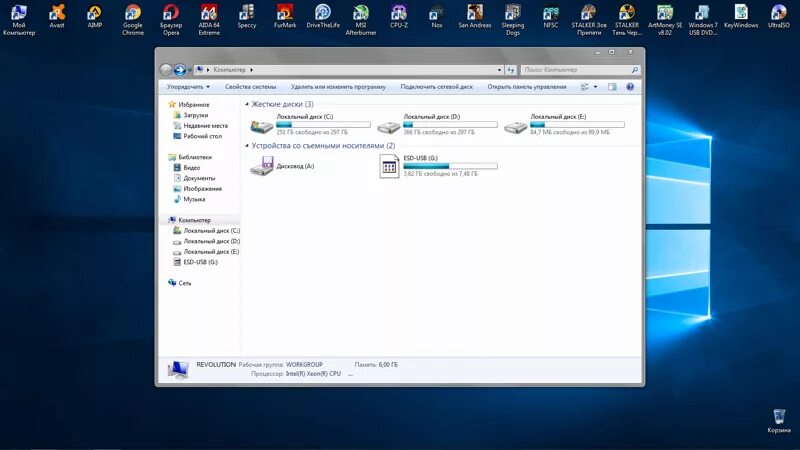
Task: Click the Explorer forward navigation arrow
Action: click(x=179, y=70)
